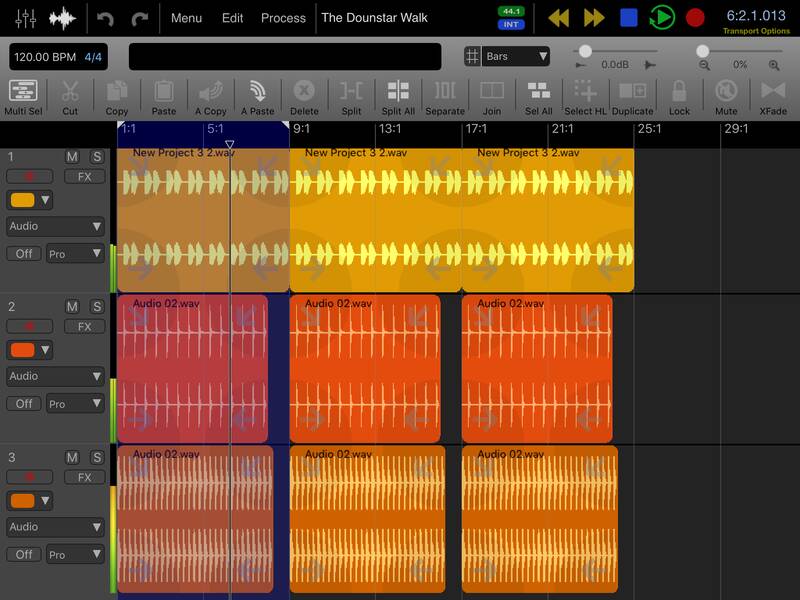Solo track 2 with S button

click(97, 307)
